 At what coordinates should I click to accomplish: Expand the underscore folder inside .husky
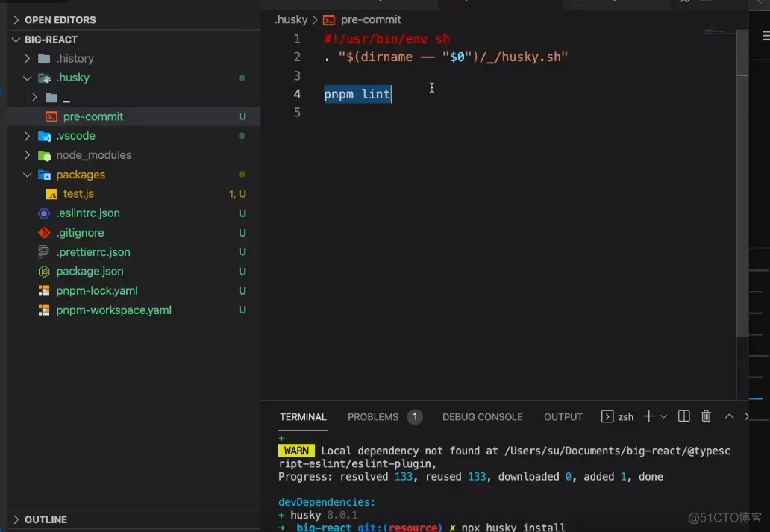(x=34, y=97)
